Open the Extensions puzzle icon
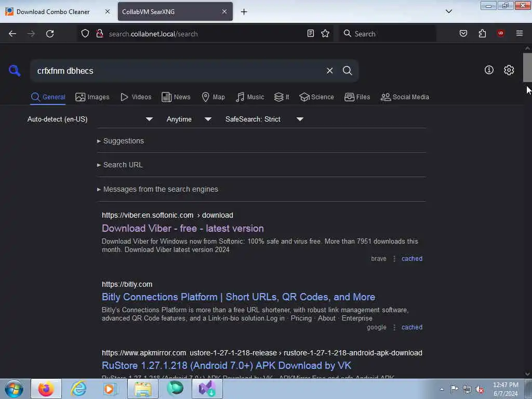 [482, 33]
